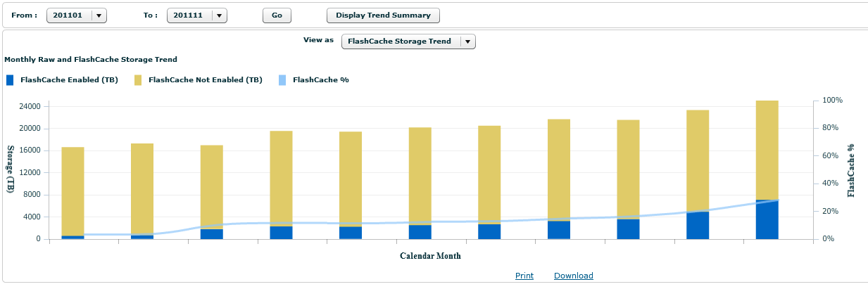Click the FlashCache Enabled blue legend swatch
The height and width of the screenshot is (289, 868).
(x=10, y=80)
